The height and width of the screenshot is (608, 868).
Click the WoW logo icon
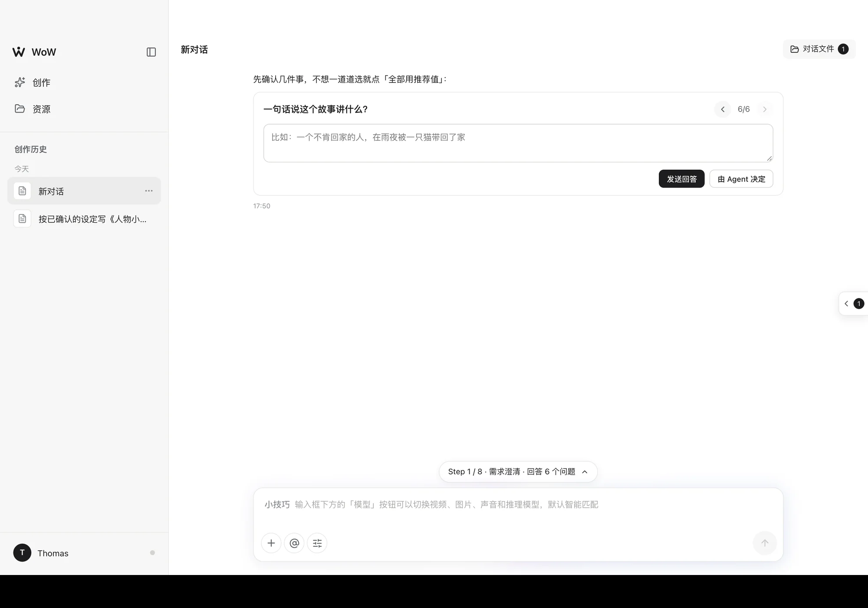click(x=19, y=52)
